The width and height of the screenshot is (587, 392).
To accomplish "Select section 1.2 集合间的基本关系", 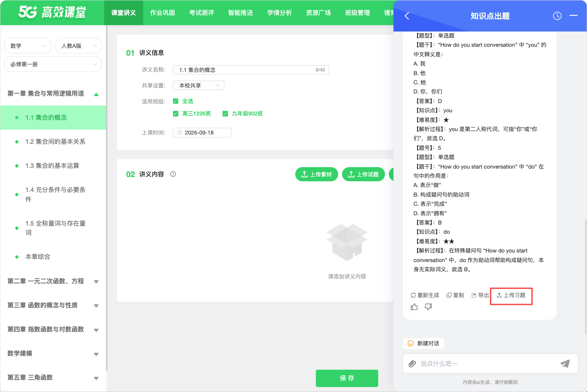I will pos(53,142).
